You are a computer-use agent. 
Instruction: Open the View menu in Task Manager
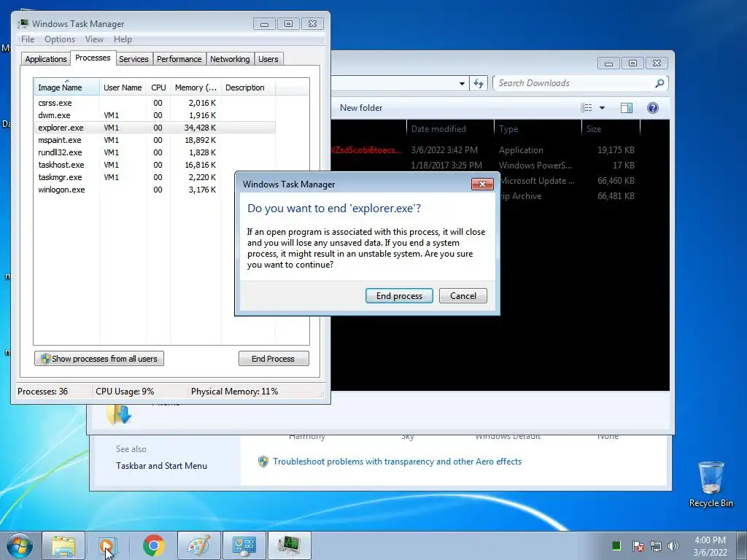pyautogui.click(x=94, y=39)
